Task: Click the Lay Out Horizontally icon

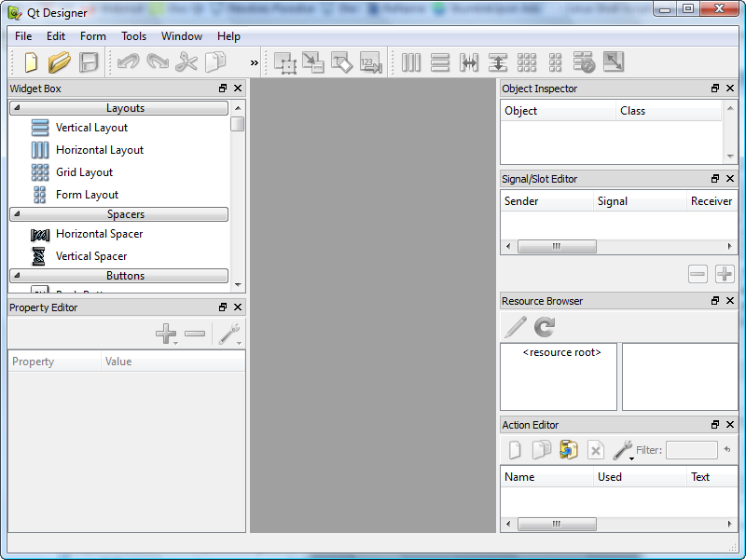Action: (411, 62)
